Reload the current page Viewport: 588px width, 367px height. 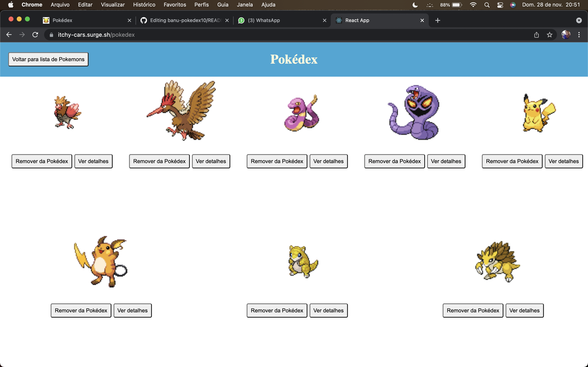coord(35,35)
